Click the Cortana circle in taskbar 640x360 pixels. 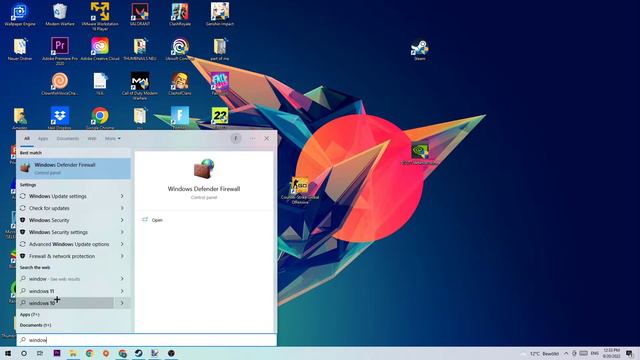coord(24,353)
